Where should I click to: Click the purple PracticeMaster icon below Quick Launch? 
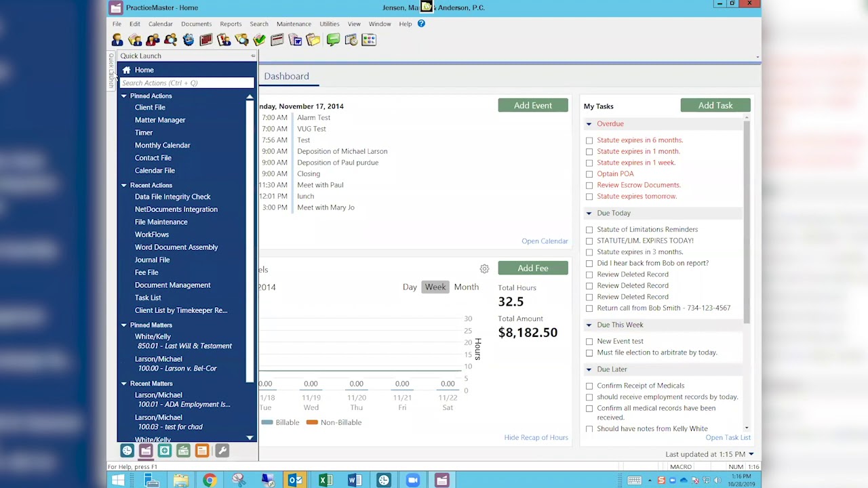tap(146, 451)
